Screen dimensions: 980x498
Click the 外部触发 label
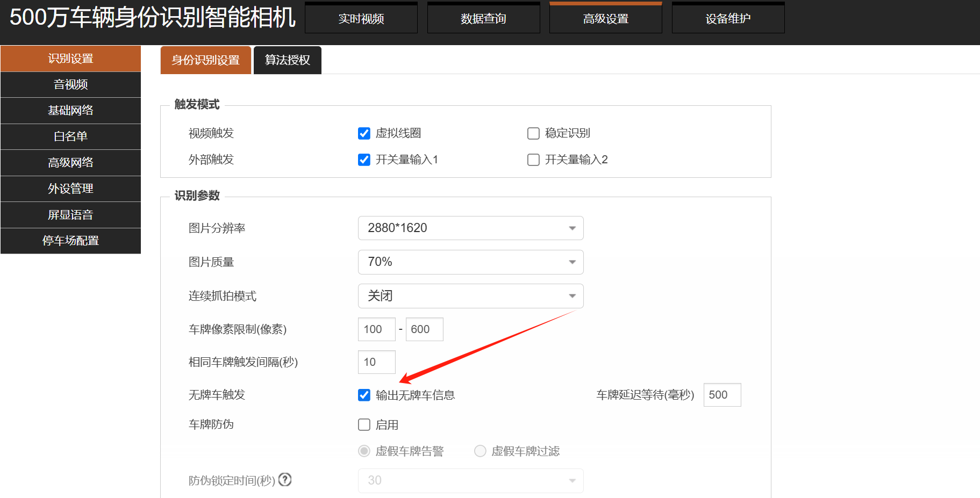click(211, 160)
